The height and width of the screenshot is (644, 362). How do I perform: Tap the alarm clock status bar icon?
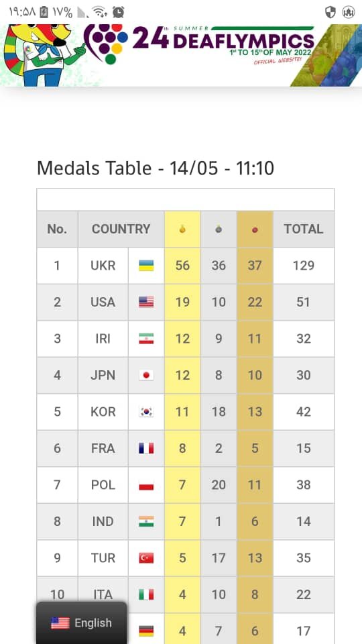pyautogui.click(x=118, y=12)
